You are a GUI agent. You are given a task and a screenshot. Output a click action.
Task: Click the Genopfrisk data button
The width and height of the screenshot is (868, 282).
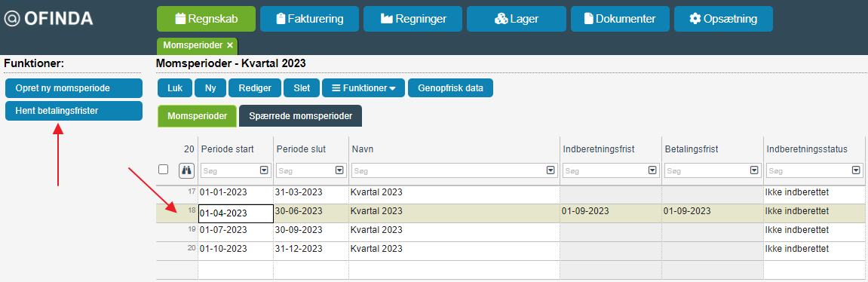click(x=451, y=88)
